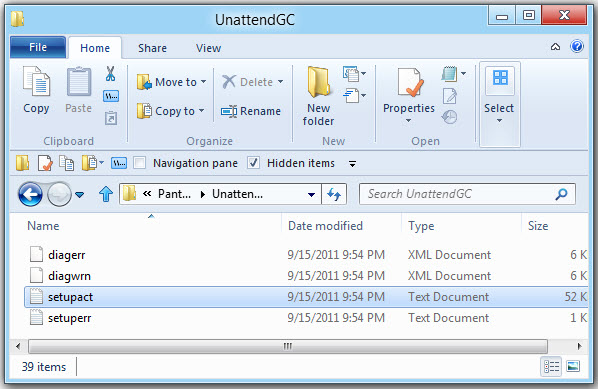Image resolution: width=598 pixels, height=389 pixels.
Task: Uncheck the Hidden items checkbox
Action: click(x=253, y=163)
